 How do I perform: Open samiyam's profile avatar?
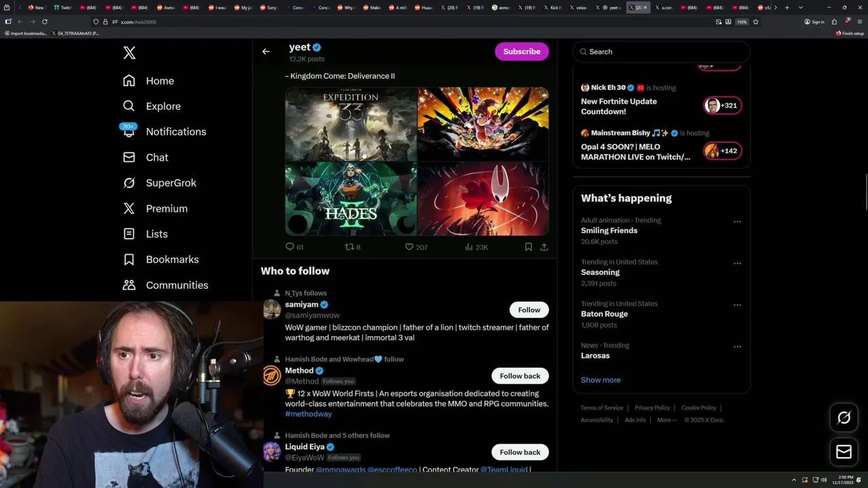point(272,309)
